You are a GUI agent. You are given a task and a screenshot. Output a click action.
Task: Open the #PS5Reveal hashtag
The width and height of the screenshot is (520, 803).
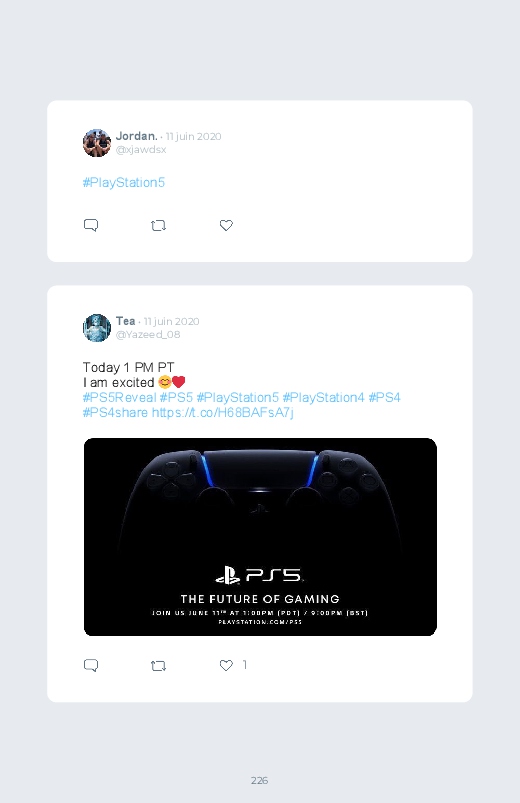119,397
